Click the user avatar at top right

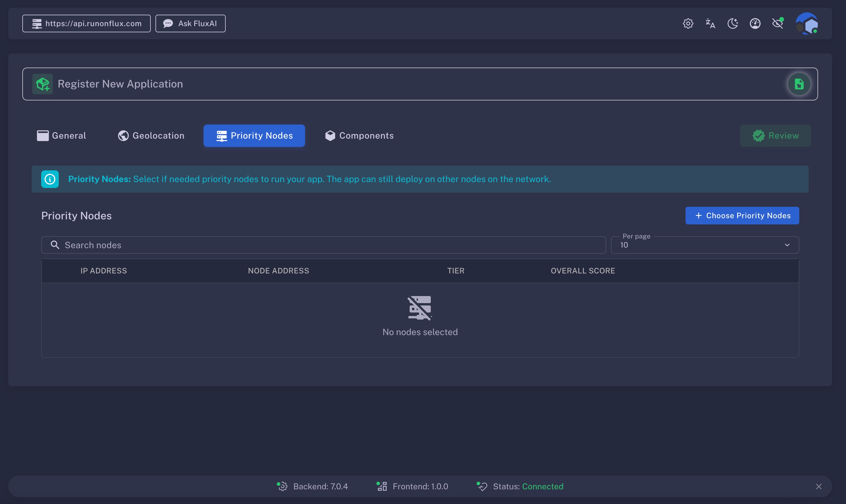click(807, 23)
